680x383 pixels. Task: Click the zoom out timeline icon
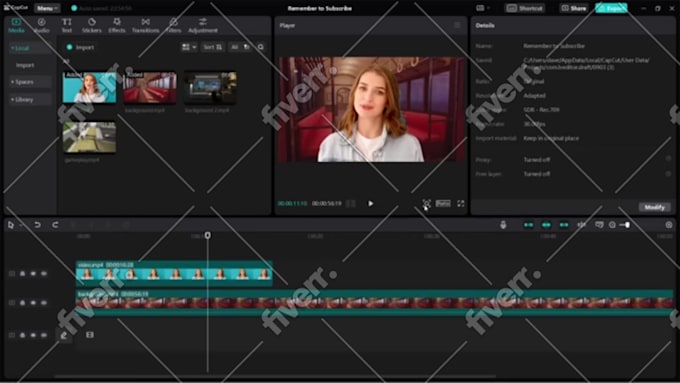[x=612, y=225]
